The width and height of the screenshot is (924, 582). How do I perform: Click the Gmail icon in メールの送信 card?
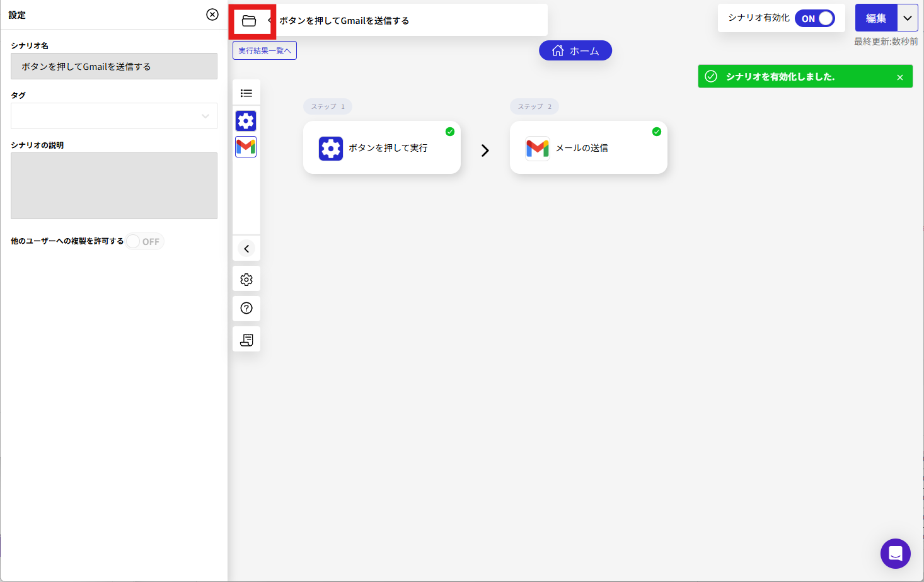click(538, 149)
